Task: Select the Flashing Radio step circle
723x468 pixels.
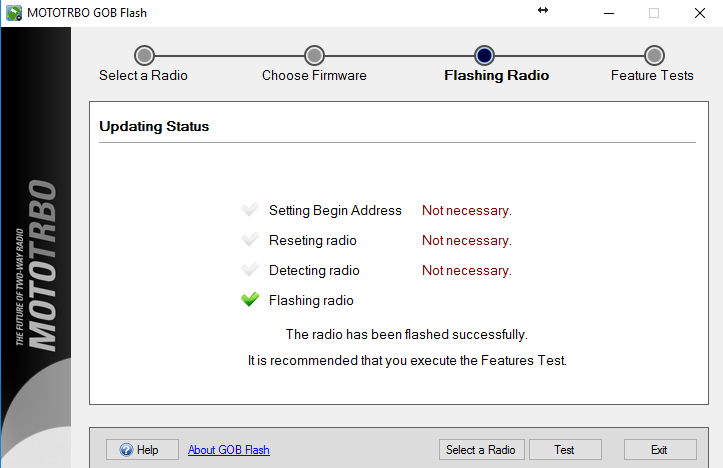Action: 484,55
